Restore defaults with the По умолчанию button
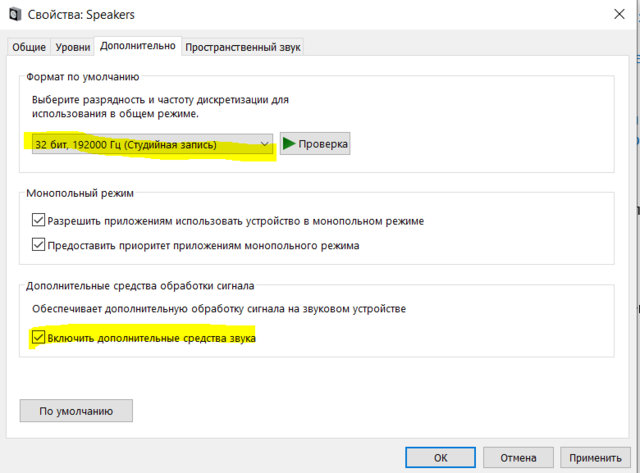This screenshot has width=640, height=473. click(x=76, y=410)
